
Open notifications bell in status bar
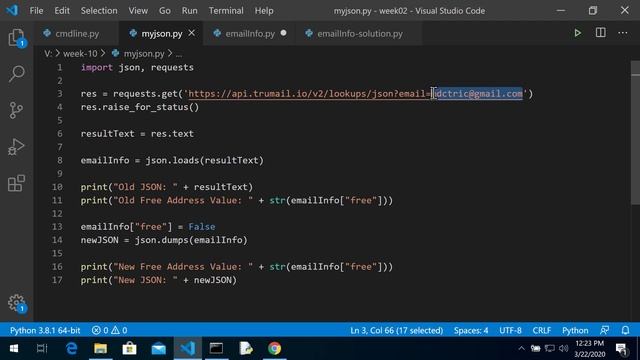(x=625, y=330)
